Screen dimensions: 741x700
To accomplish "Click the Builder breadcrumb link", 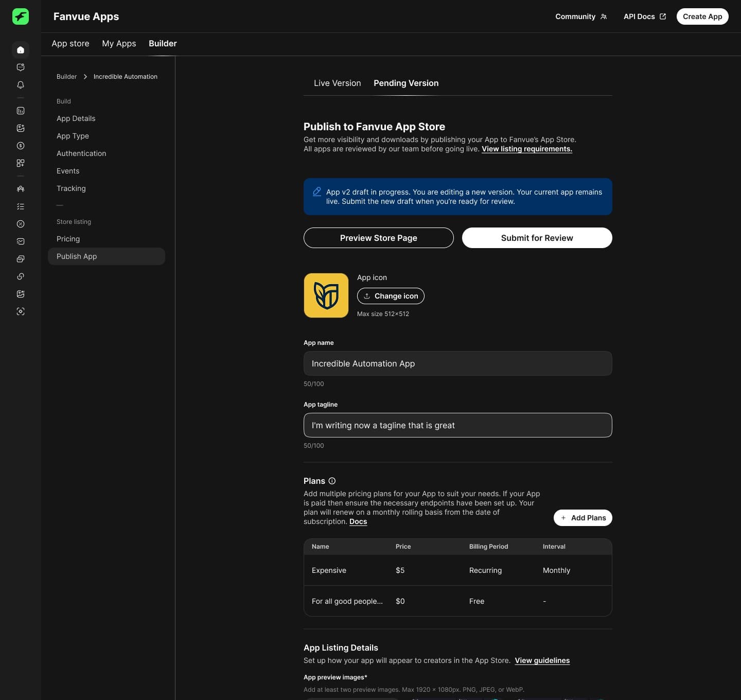I will [x=66, y=77].
